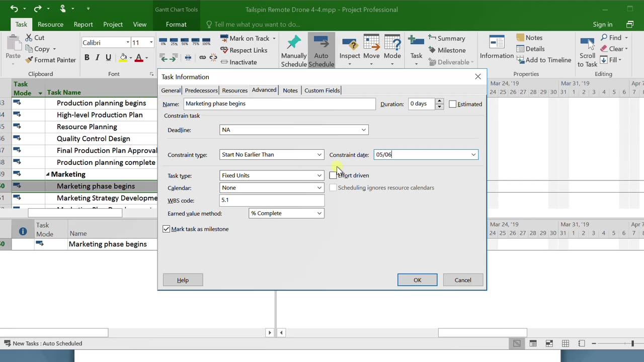
Task: Click the Duration spinner up arrow
Action: 439,102
